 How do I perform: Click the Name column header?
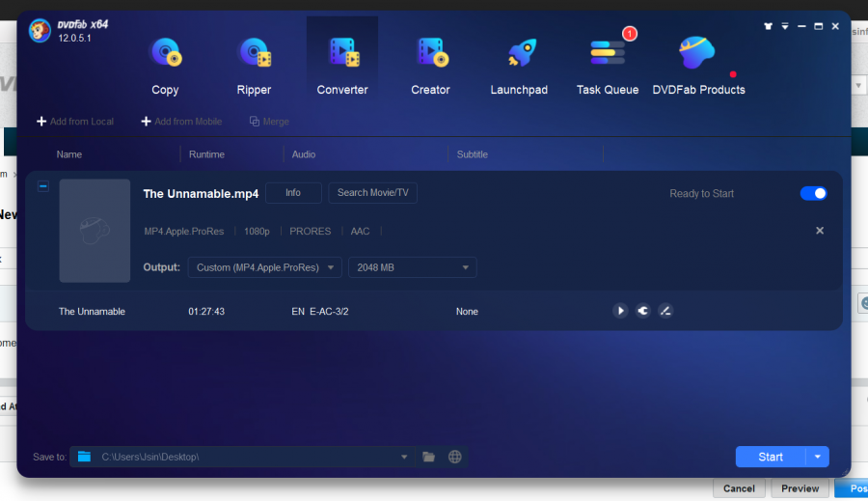(69, 154)
